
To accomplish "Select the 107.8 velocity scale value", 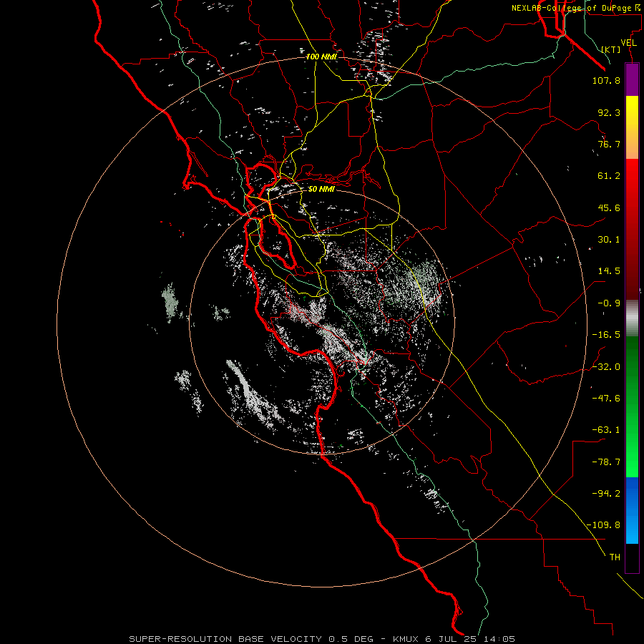I will coord(606,80).
